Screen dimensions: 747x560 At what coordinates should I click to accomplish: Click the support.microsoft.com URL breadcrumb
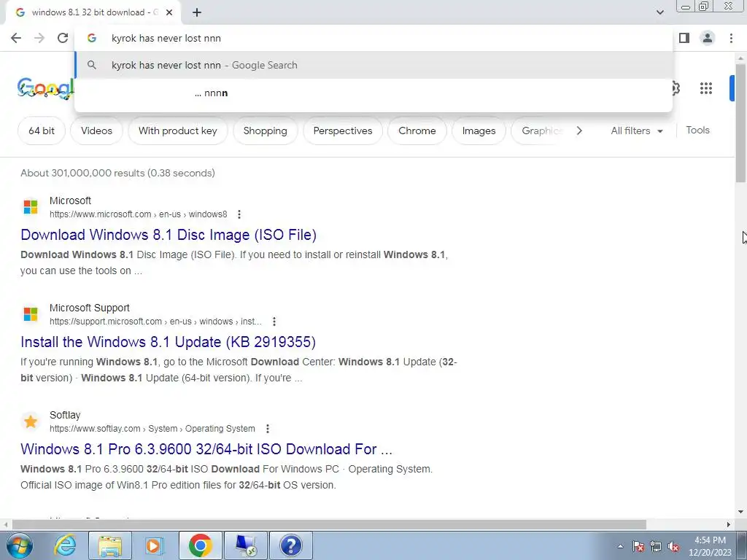[x=155, y=322]
